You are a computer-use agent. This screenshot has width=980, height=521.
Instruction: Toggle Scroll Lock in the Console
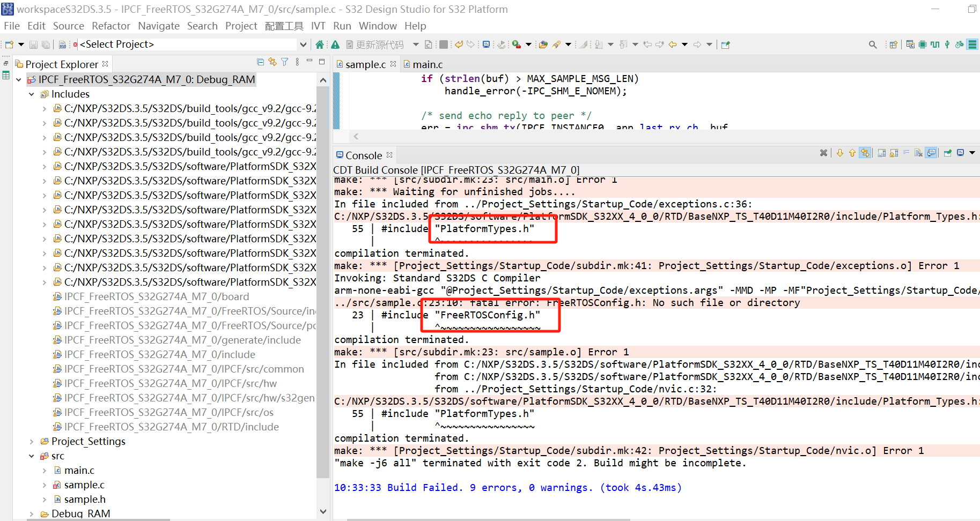[x=894, y=153]
